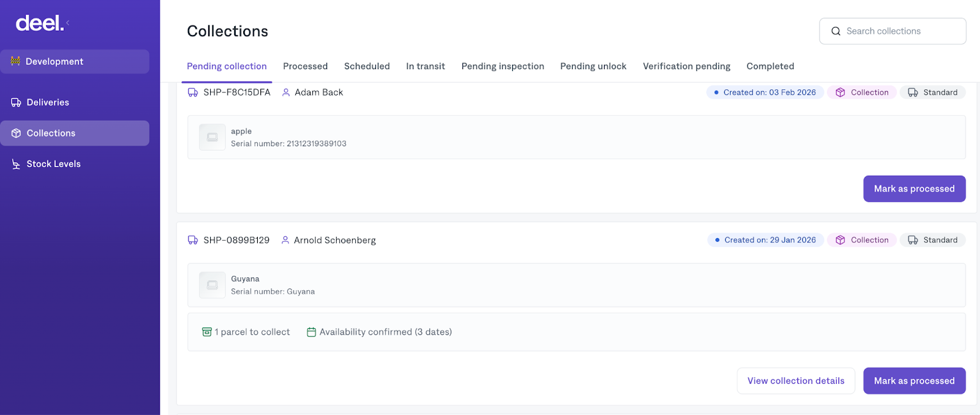Open the Development environment selector

click(x=75, y=62)
